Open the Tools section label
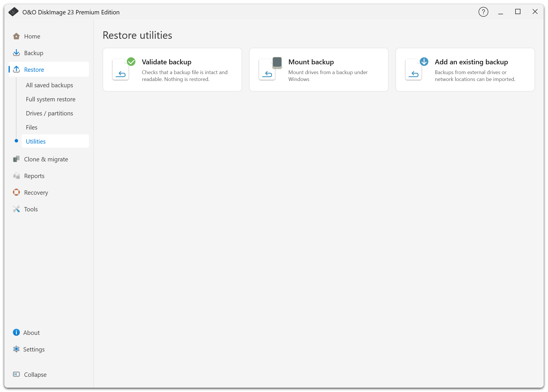548x392 pixels. [31, 209]
